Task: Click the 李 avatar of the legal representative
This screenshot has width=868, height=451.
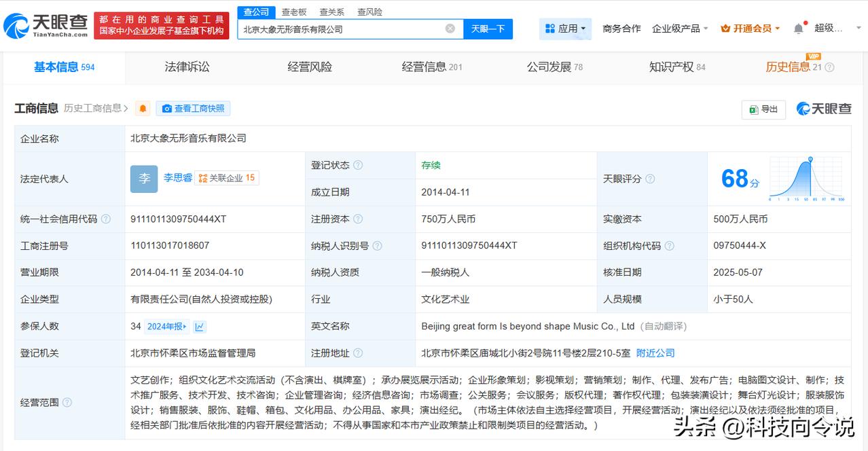Action: [144, 179]
